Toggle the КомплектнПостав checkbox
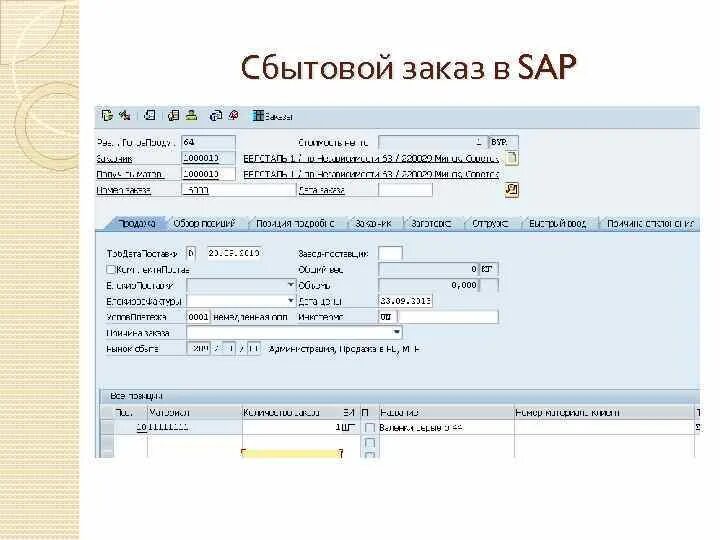The height and width of the screenshot is (540, 720). coord(111,269)
